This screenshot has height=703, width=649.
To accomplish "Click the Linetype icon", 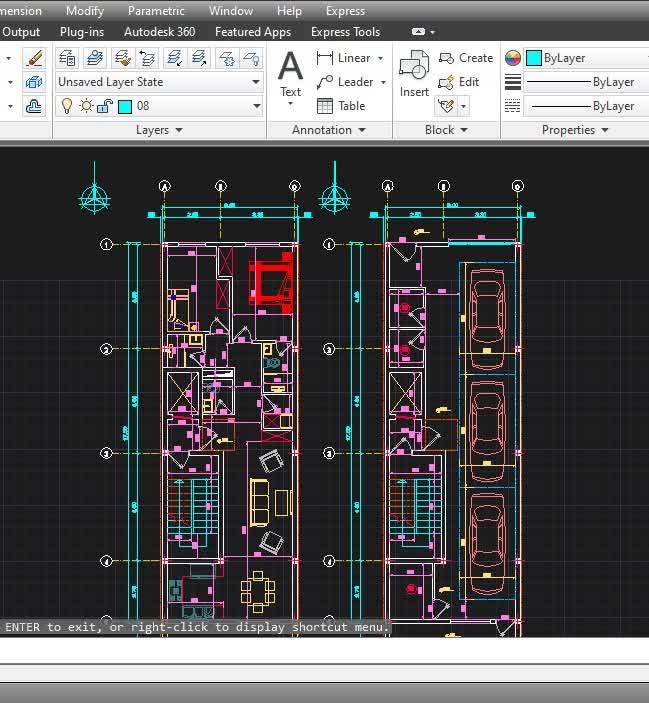I will pos(513,106).
